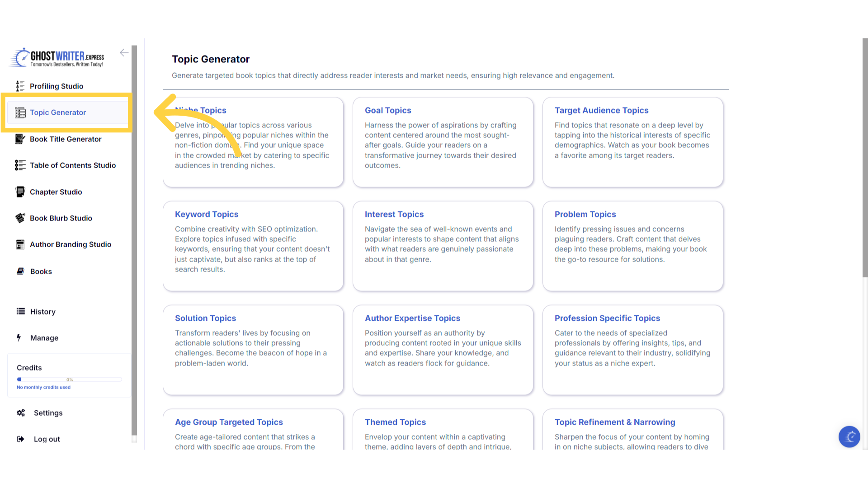Click the Table of Contents Studio icon
The height and width of the screenshot is (488, 868).
click(x=20, y=165)
